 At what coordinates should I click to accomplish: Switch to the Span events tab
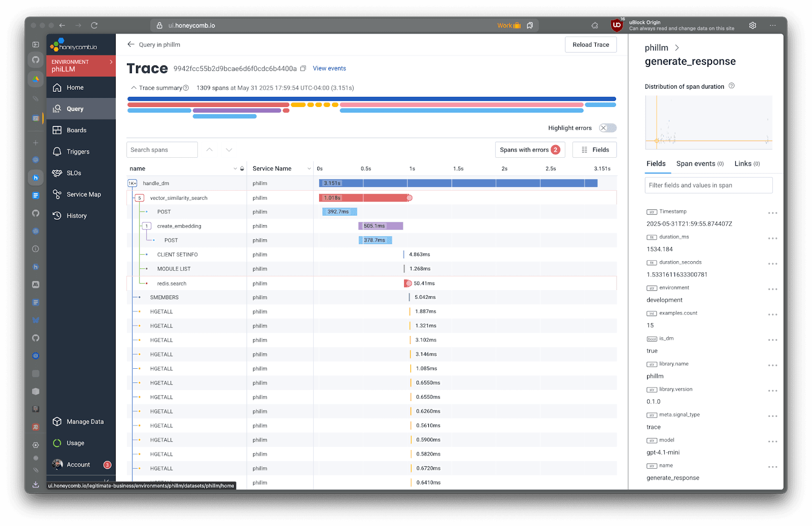coord(699,164)
